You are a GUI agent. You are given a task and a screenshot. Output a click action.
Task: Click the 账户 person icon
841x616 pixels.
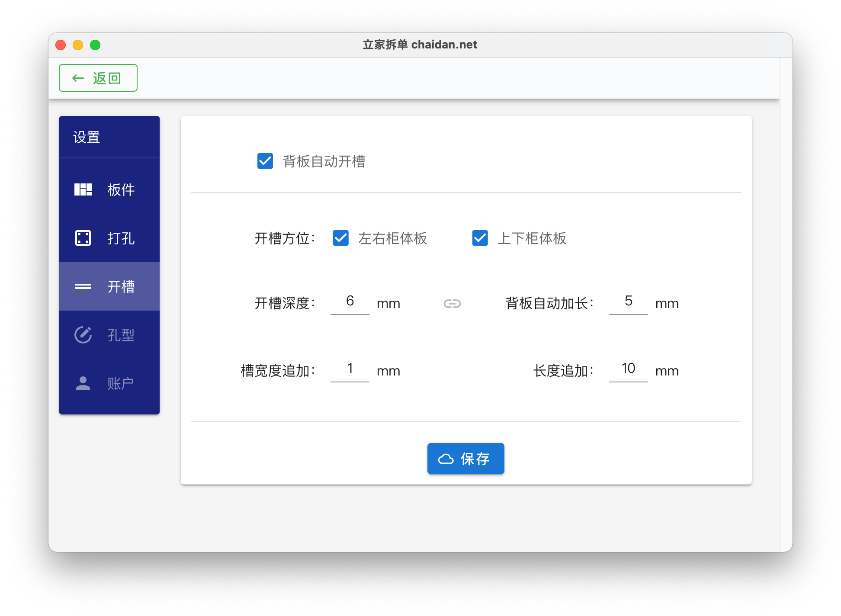click(x=83, y=383)
